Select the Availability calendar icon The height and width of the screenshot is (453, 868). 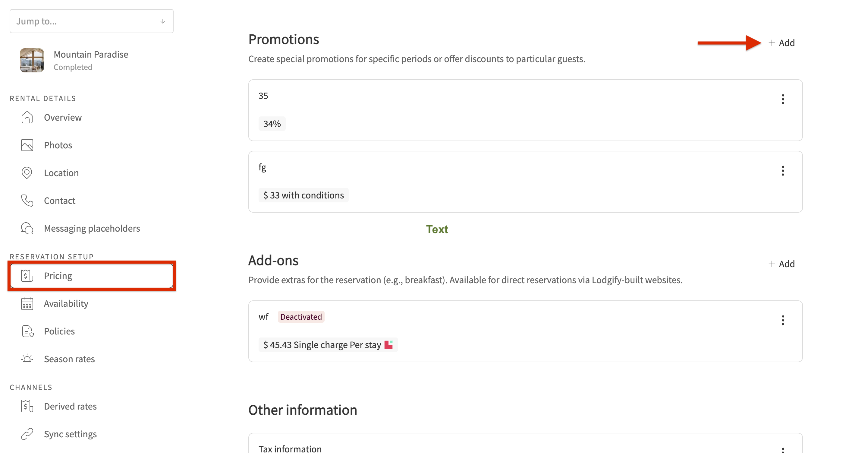tap(27, 303)
